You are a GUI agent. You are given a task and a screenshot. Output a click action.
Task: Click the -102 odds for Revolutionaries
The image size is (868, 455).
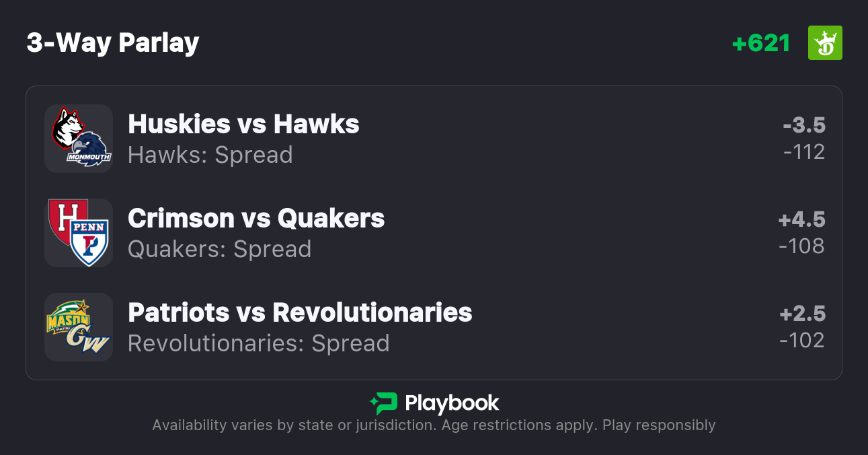coord(802,341)
